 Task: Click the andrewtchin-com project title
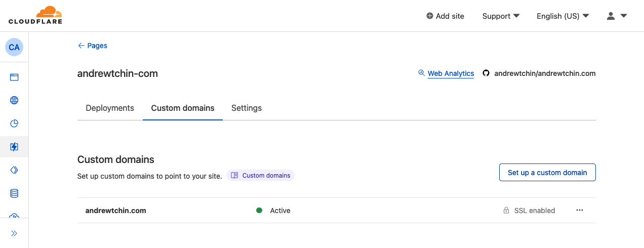[117, 73]
